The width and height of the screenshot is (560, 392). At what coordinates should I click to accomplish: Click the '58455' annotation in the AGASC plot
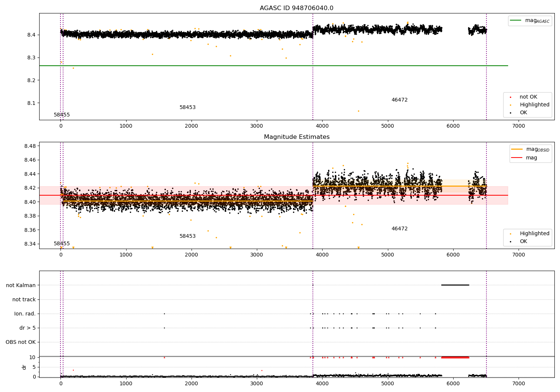pyautogui.click(x=62, y=115)
